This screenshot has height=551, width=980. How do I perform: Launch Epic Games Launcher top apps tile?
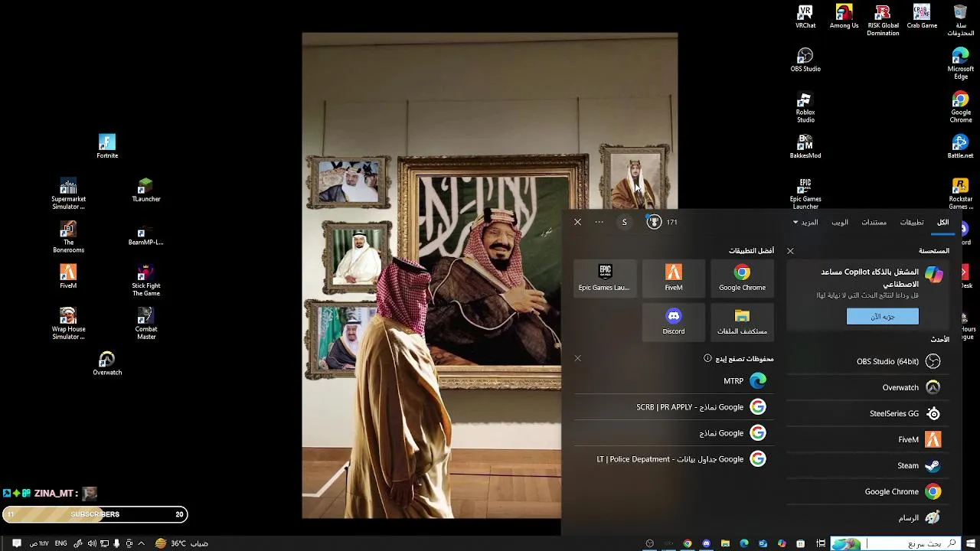(x=605, y=278)
